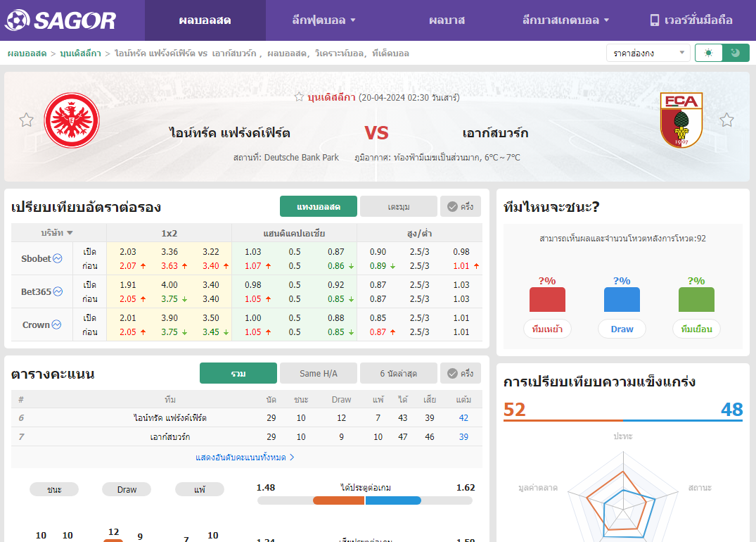The width and height of the screenshot is (756, 542).
Task: Select the แทงบอลสด odds tab
Action: pos(318,206)
